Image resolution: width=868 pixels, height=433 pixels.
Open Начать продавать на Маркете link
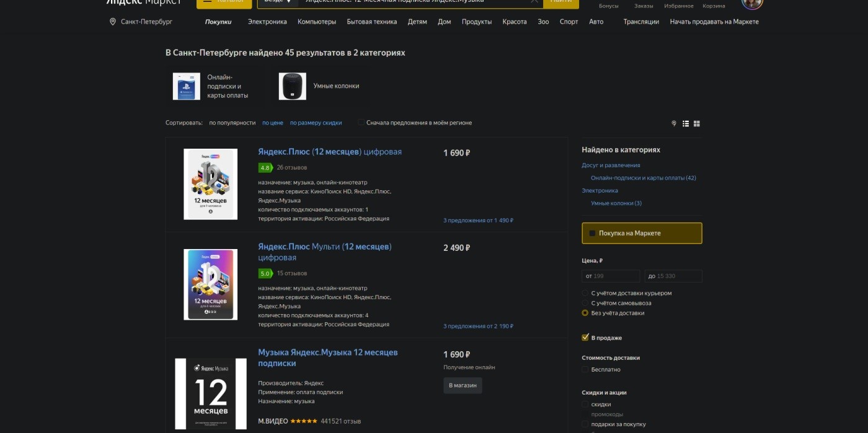[x=714, y=22]
